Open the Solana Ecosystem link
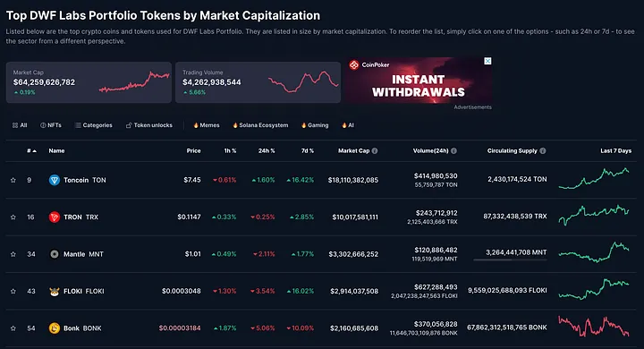 tap(260, 125)
